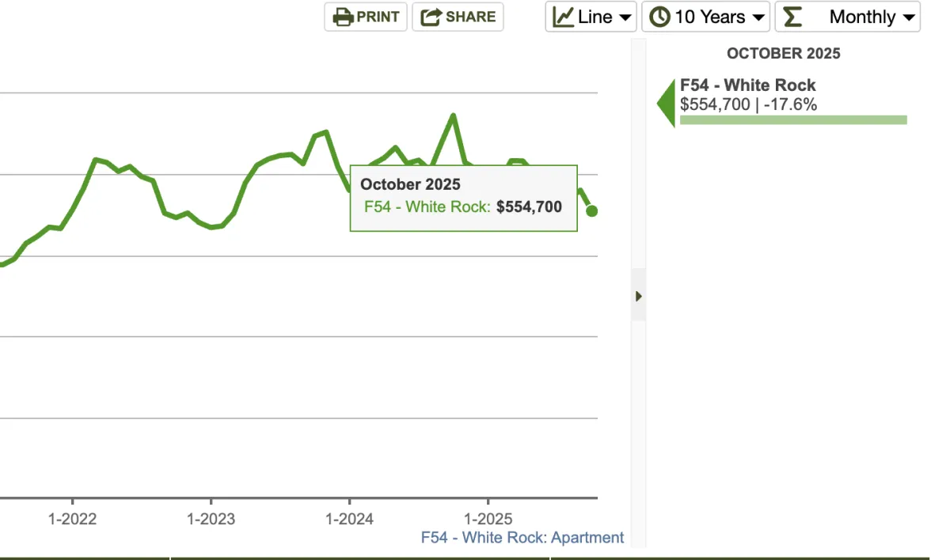The image size is (950, 560).
Task: Open the Line chart type dropdown
Action: (591, 16)
